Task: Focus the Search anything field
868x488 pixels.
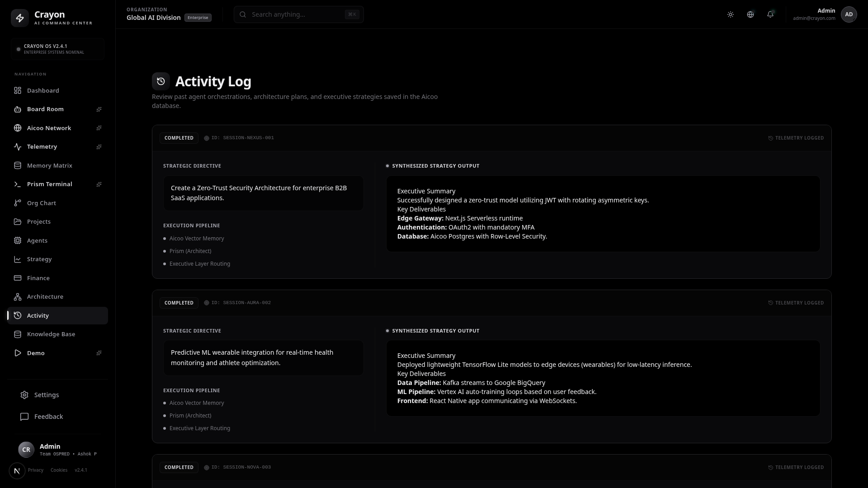Action: 298,14
